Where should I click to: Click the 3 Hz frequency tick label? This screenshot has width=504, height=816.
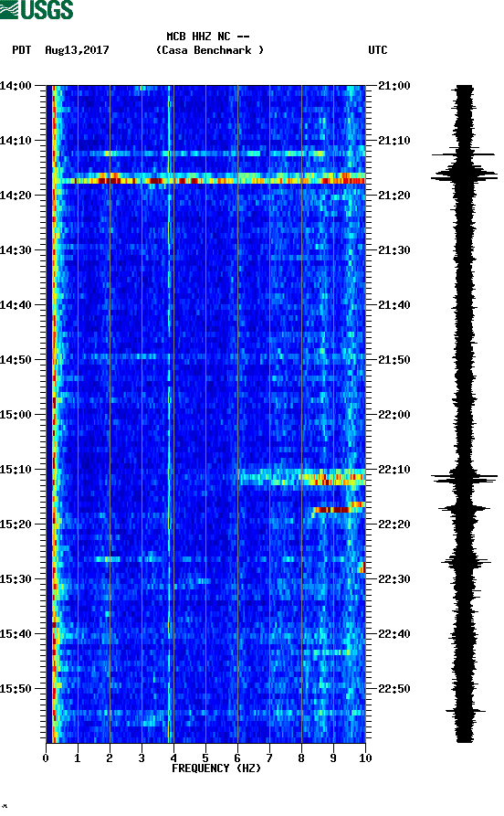coord(142,758)
